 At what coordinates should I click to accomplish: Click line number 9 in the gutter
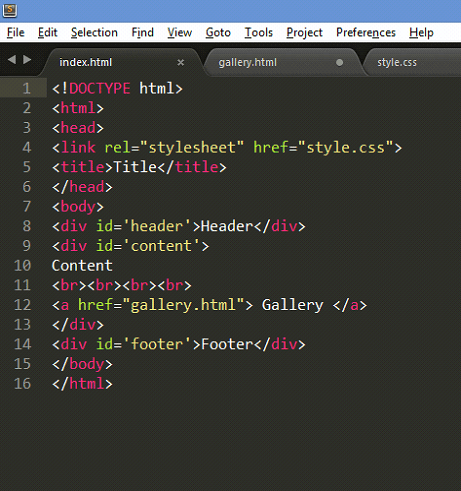tap(26, 246)
